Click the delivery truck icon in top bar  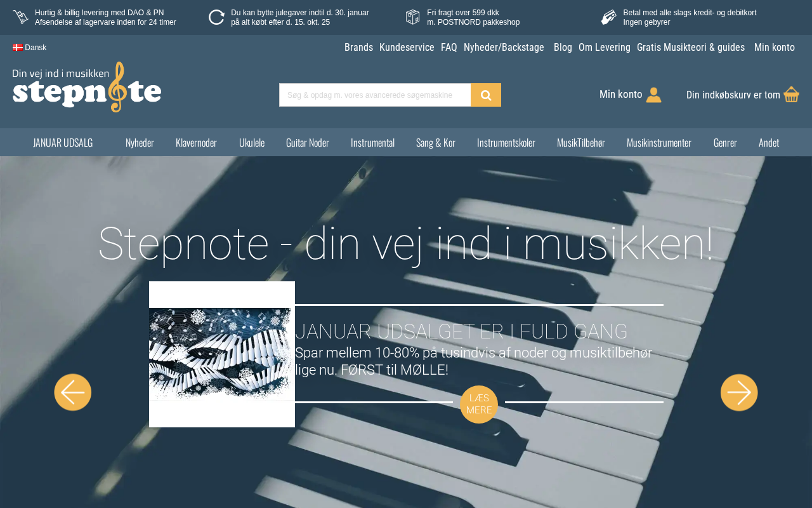[20, 17]
